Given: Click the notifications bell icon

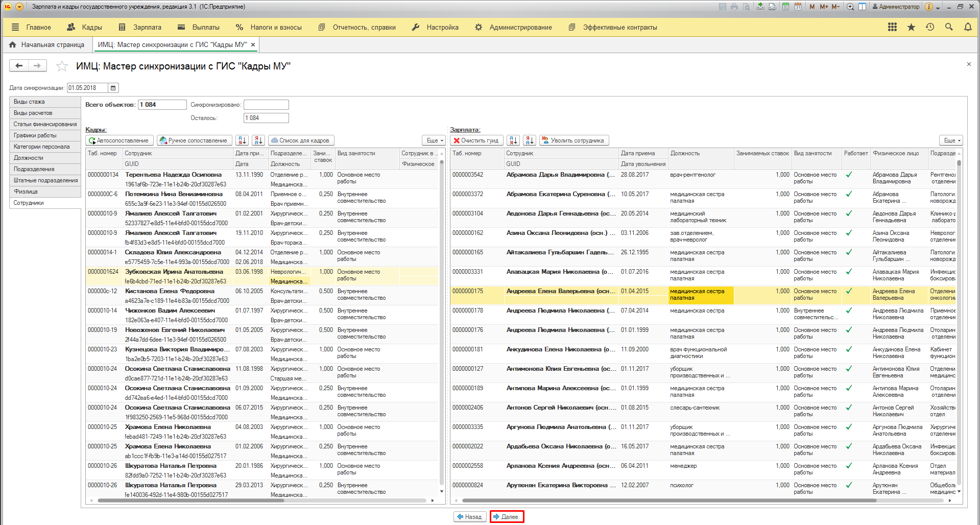Looking at the screenshot, I should click(x=968, y=27).
